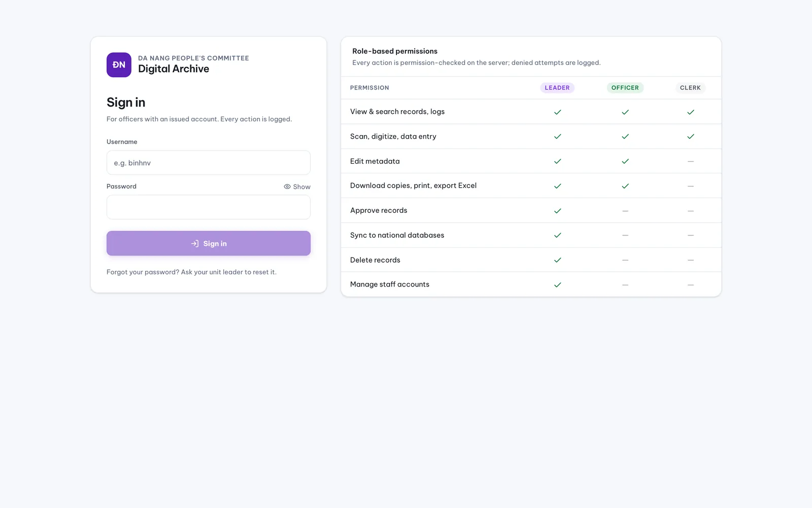Click 'Download copies, print, export Excel' label
Image resolution: width=812 pixels, height=508 pixels.
pos(413,186)
